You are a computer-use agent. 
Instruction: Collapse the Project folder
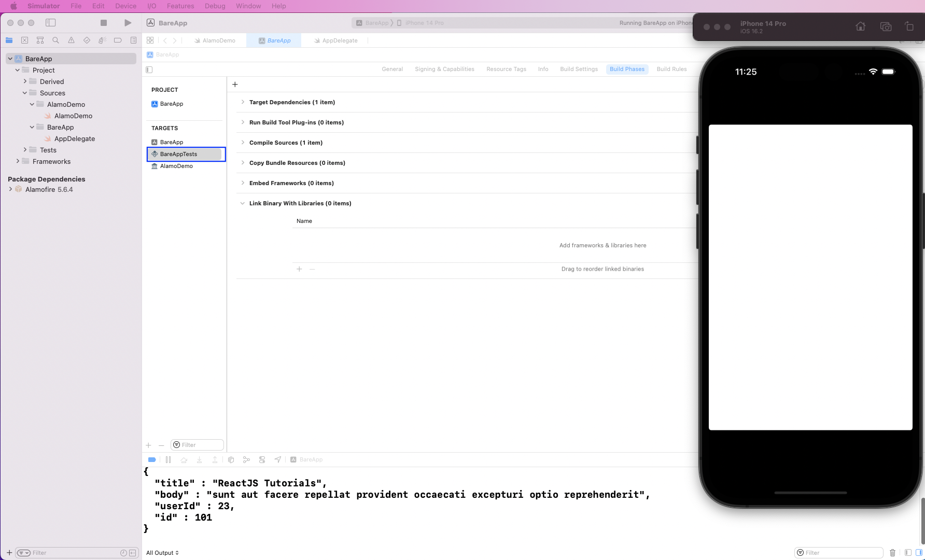[18, 70]
